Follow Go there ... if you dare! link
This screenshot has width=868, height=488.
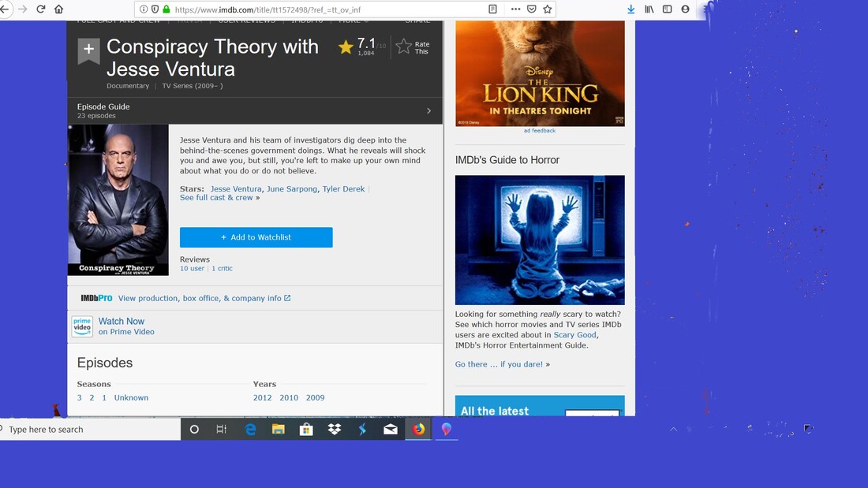(499, 364)
